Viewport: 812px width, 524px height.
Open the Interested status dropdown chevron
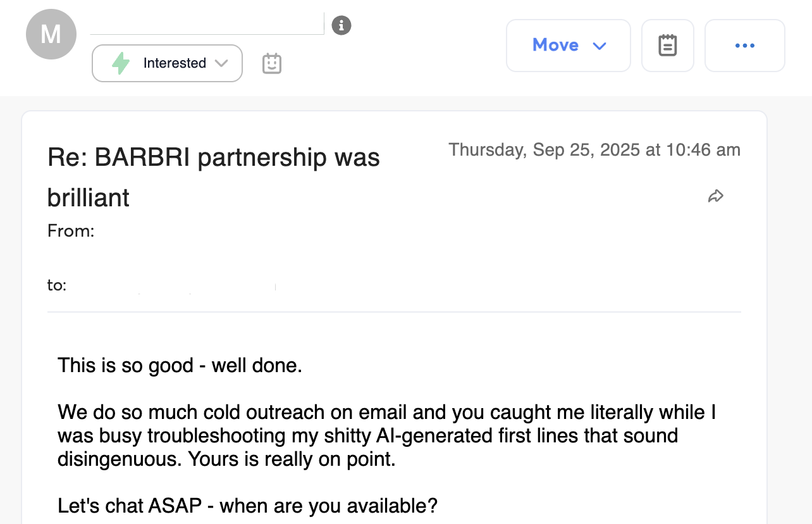point(221,63)
